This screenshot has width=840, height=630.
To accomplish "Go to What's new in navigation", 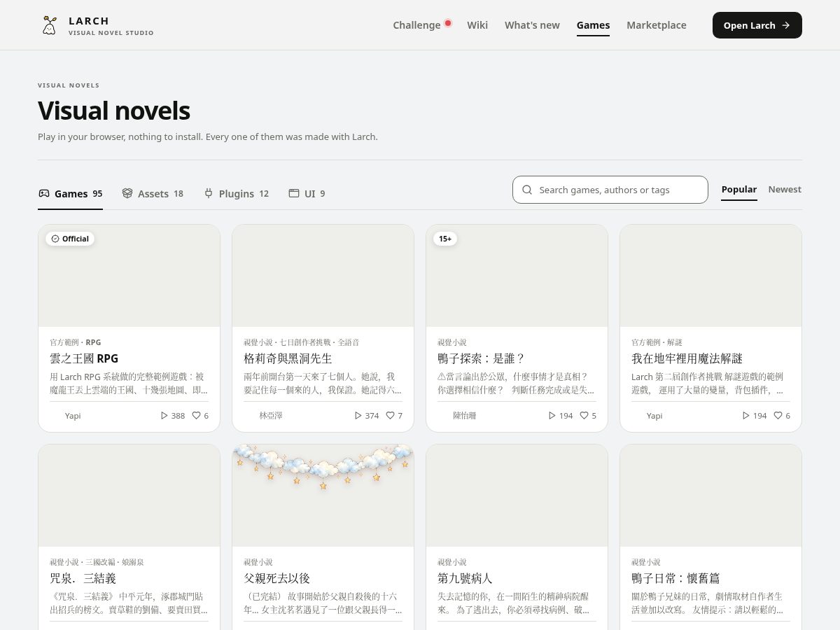I will [532, 25].
